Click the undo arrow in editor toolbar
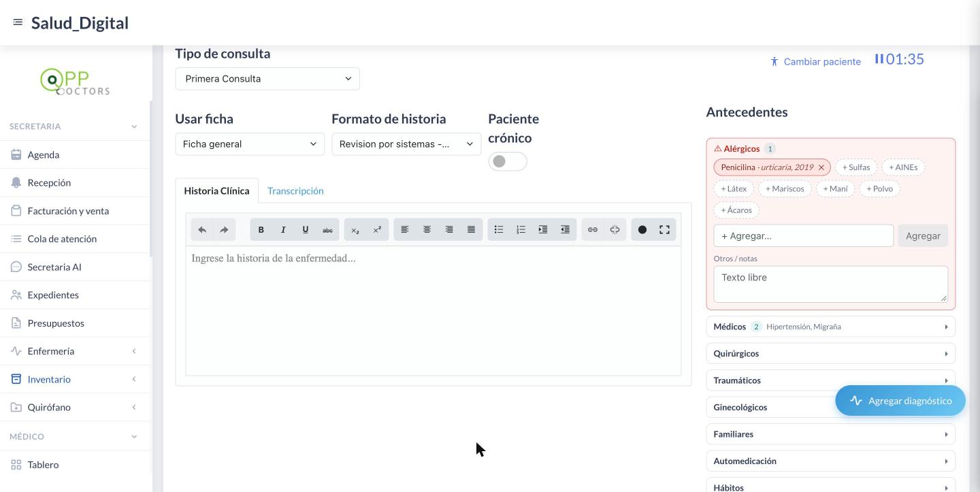Viewport: 980px width, 492px height. pos(202,230)
